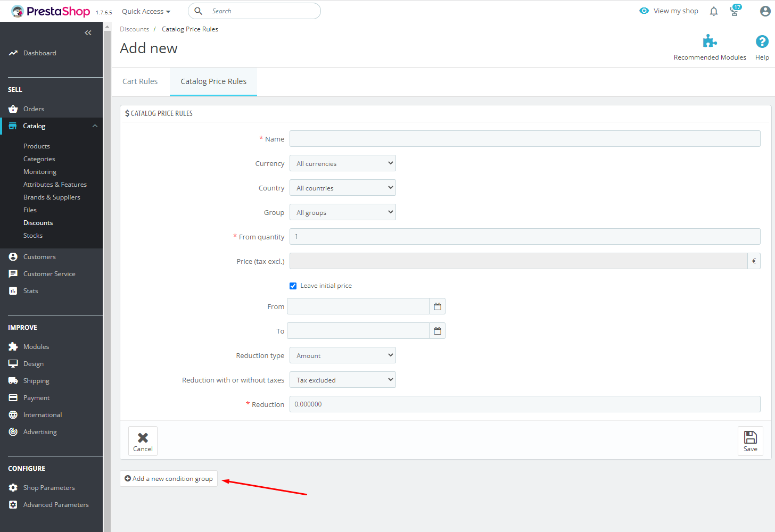Click the International globe icon
This screenshot has width=775, height=532.
[x=13, y=415]
